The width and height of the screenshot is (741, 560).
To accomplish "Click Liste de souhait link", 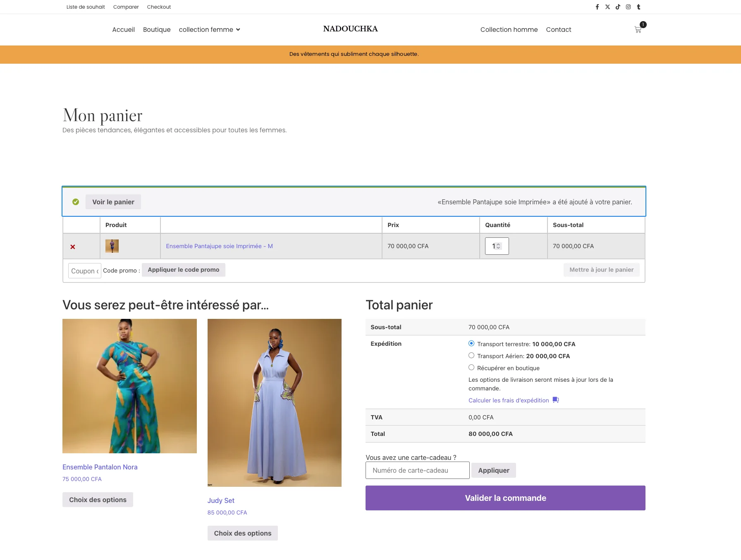I will click(x=86, y=7).
